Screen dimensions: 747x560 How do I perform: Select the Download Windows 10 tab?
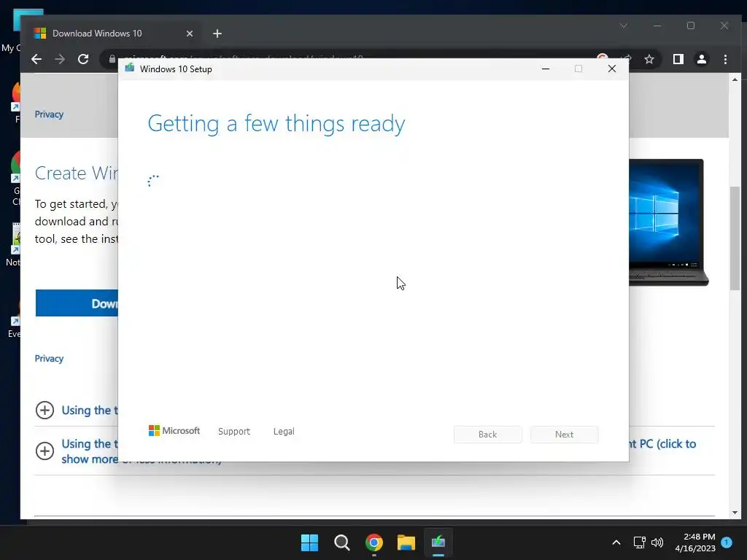tap(113, 34)
